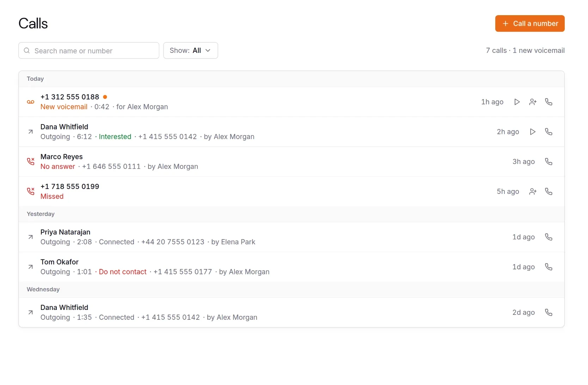Viewport: 588px width, 385px height.
Task: Call Marco Reyes using the phone icon
Action: [x=549, y=161]
